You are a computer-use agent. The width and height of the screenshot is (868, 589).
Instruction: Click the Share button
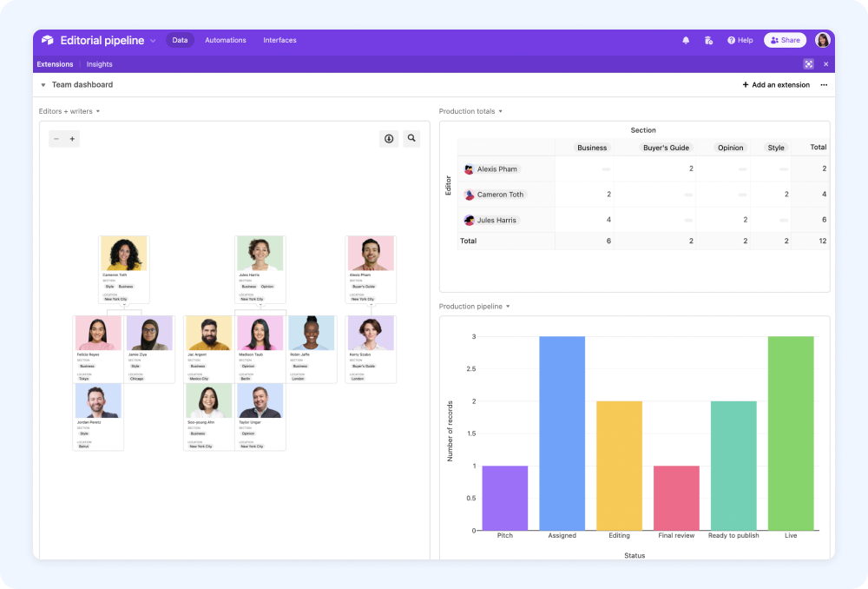[x=784, y=40]
